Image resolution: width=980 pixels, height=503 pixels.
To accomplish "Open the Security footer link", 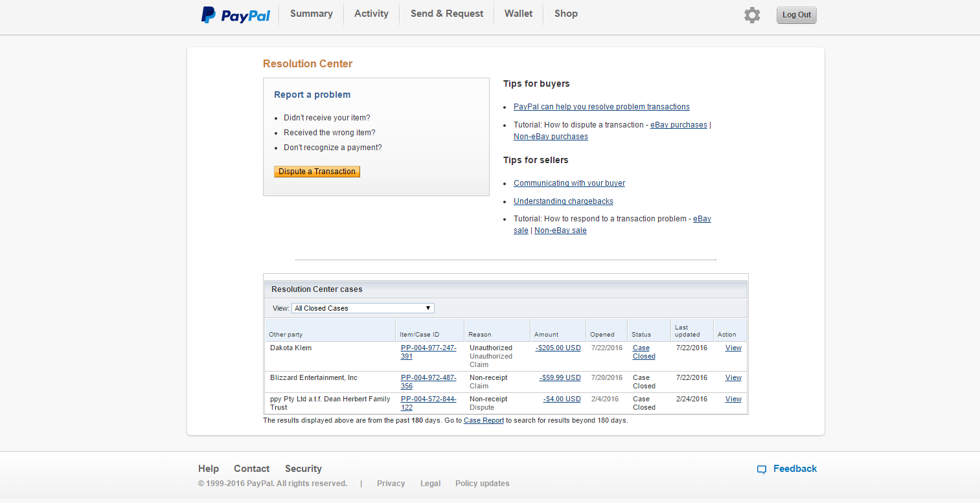I will (x=303, y=469).
